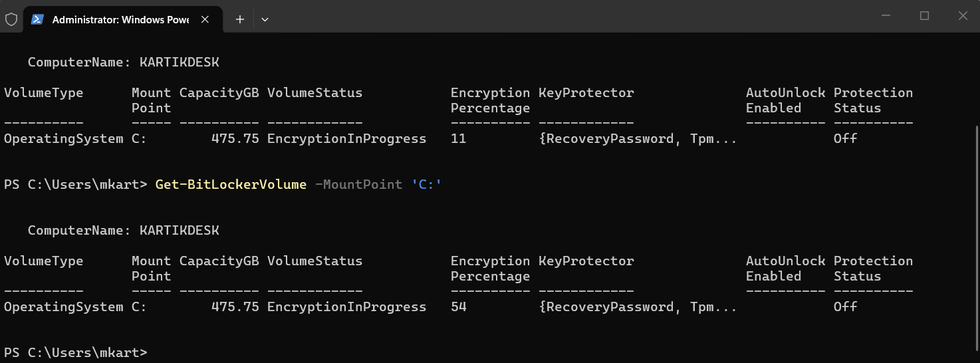980x363 pixels.
Task: Maximize the terminal window
Action: [924, 16]
